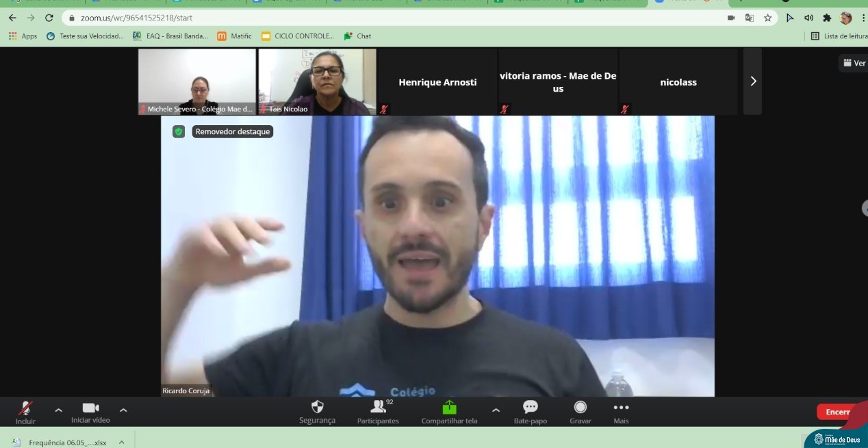Unmute the microphone using the Incluir button
Screen dimensions: 868x448
[x=25, y=411]
